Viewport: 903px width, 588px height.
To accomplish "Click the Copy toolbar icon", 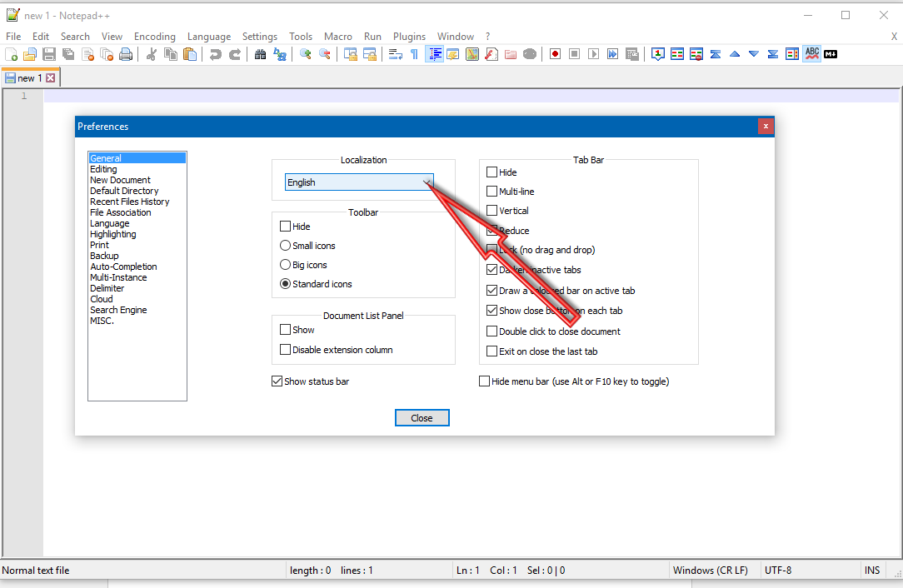I will pyautogui.click(x=171, y=54).
